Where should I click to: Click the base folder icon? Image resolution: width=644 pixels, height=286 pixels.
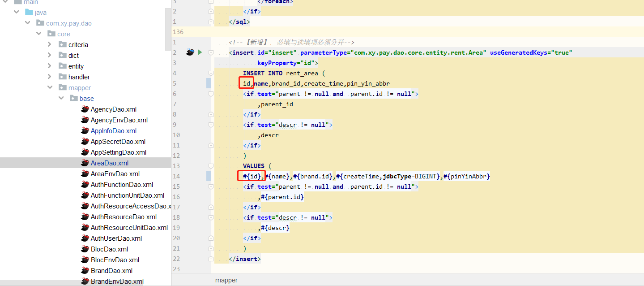(x=74, y=98)
